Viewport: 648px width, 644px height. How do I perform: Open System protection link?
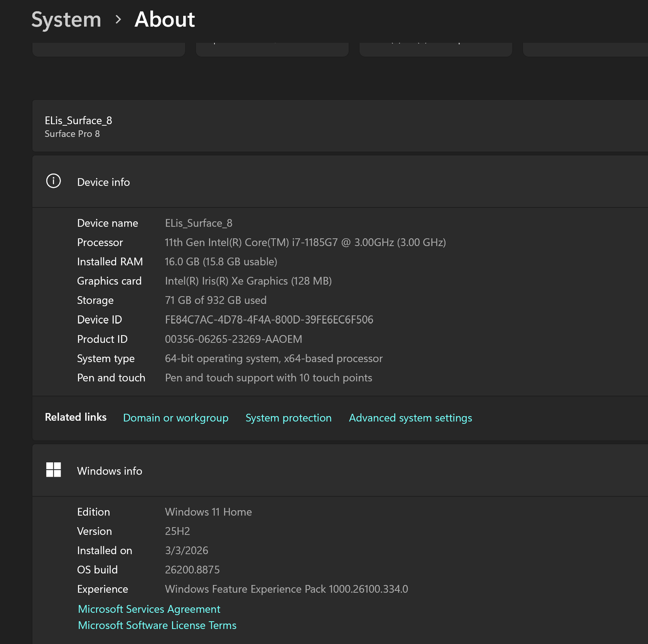tap(289, 418)
